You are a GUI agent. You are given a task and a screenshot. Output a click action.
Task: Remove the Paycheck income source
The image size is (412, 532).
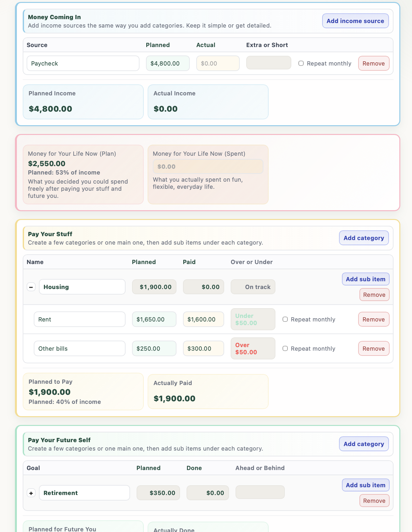[374, 63]
